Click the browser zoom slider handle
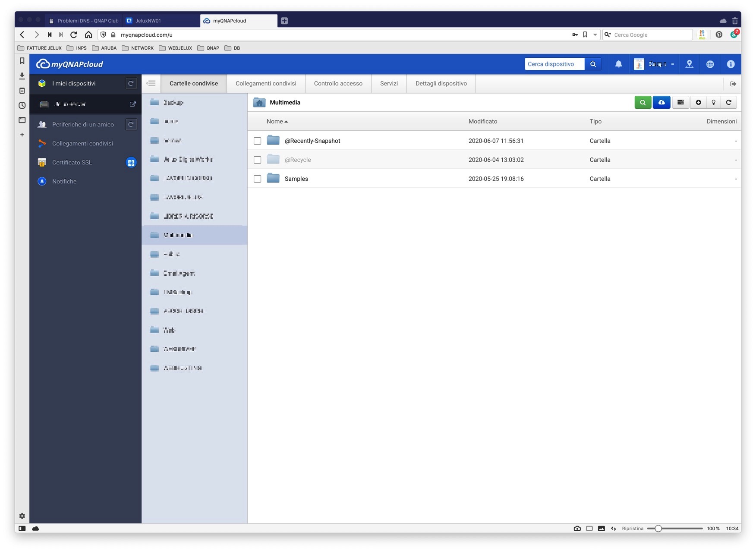This screenshot has width=756, height=551. tap(658, 529)
